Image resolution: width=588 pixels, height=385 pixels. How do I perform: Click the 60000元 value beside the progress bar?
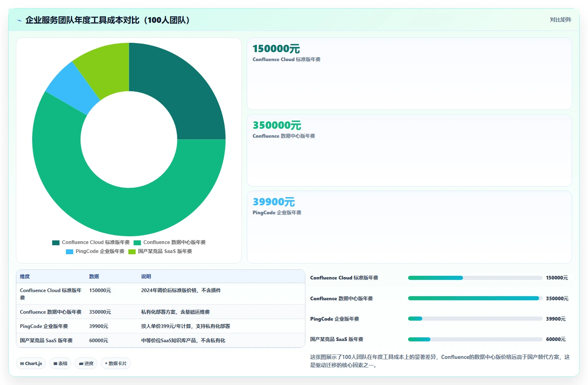[x=556, y=339]
